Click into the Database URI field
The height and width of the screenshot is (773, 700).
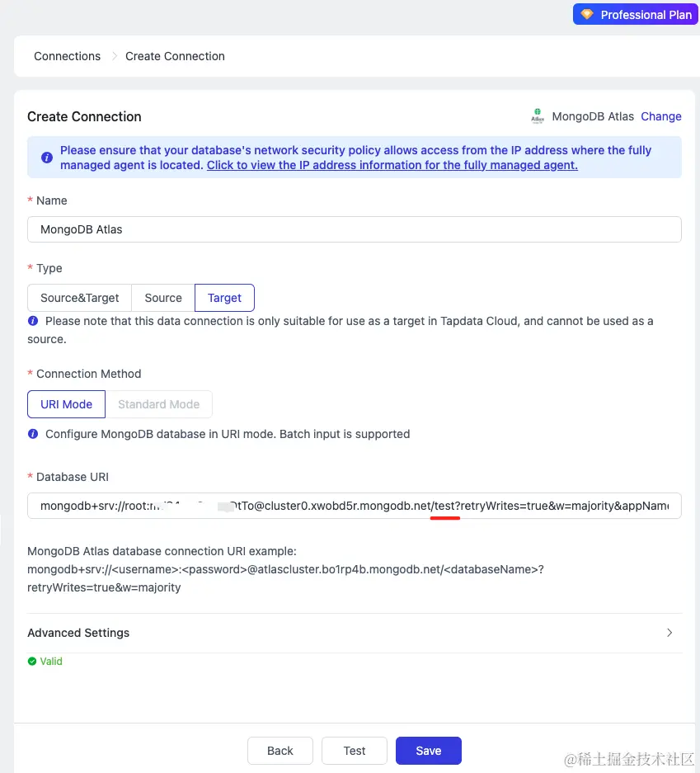(x=355, y=506)
